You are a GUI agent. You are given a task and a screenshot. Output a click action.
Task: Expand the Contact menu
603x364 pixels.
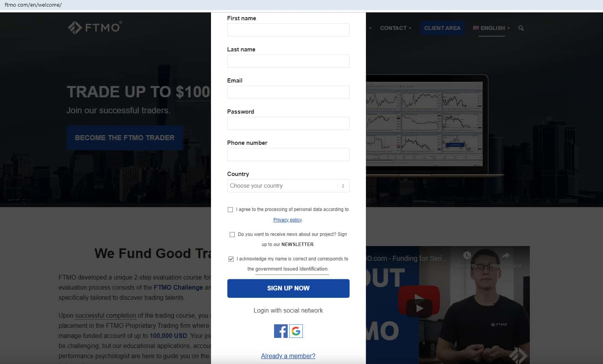[x=396, y=28]
